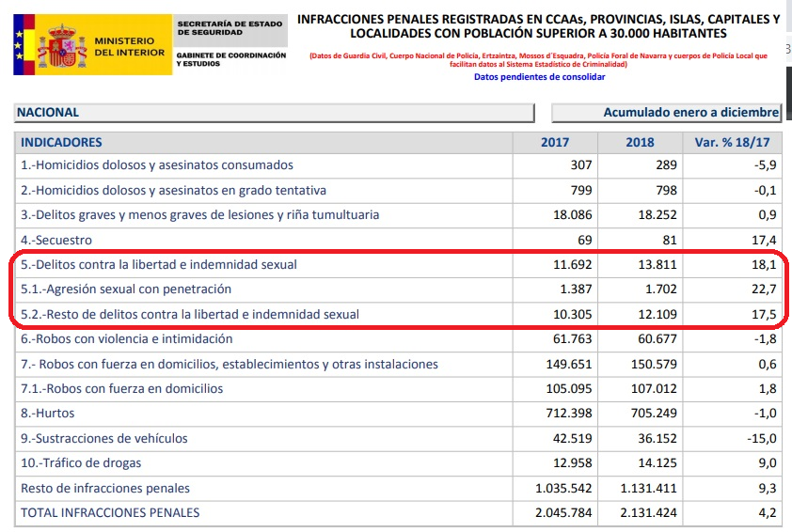
Task: Select the 5.1 Agresión sexual con penetración row
Action: click(x=126, y=289)
